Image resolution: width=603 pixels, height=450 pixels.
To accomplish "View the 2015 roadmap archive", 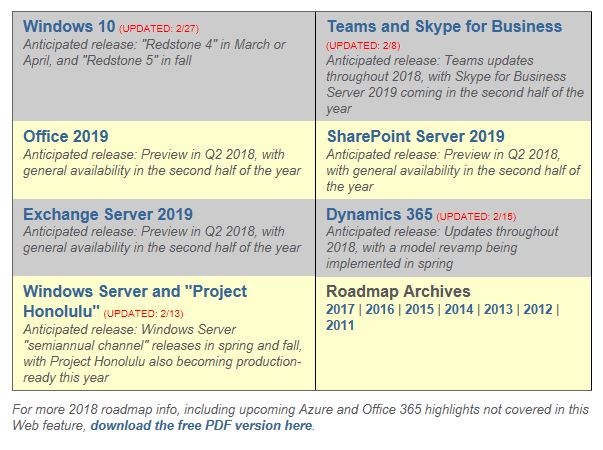I will (x=419, y=309).
